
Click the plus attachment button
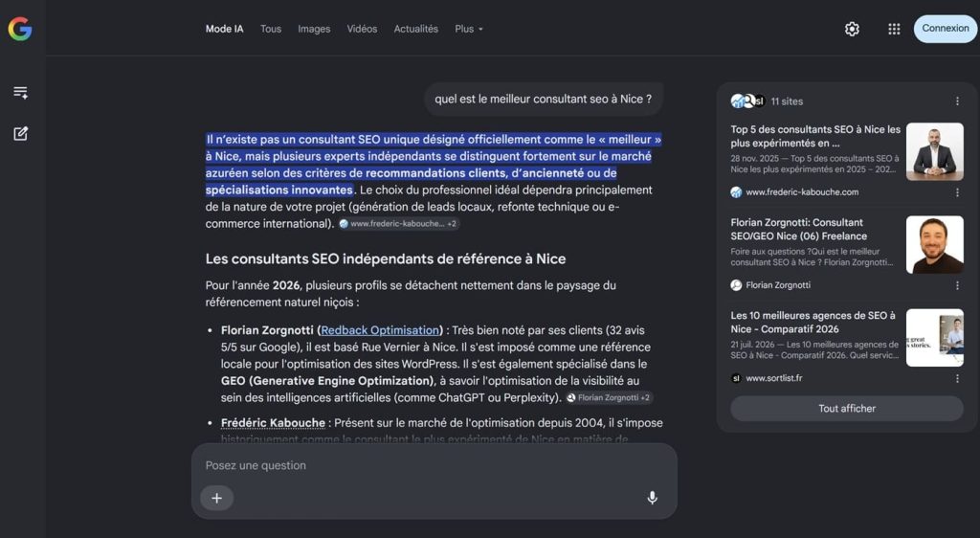click(x=217, y=498)
